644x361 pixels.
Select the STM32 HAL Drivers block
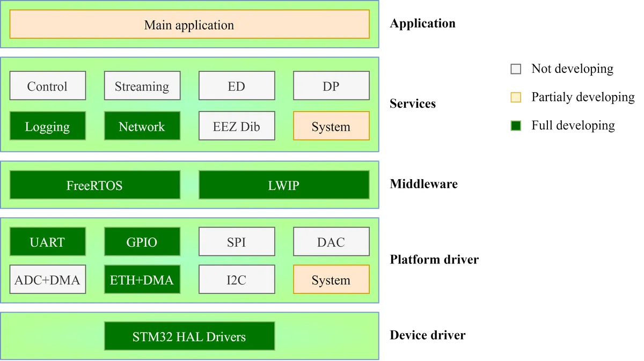coord(189,336)
